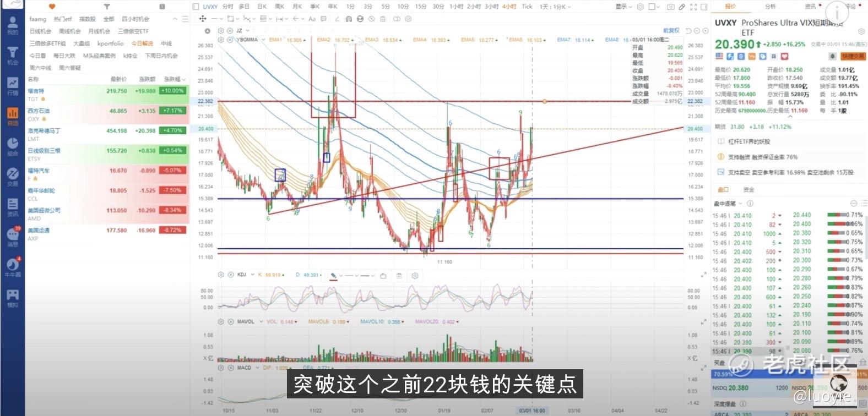Expand the KDJ indicator dropdown arrow
This screenshot has width=868, height=416.
click(253, 275)
